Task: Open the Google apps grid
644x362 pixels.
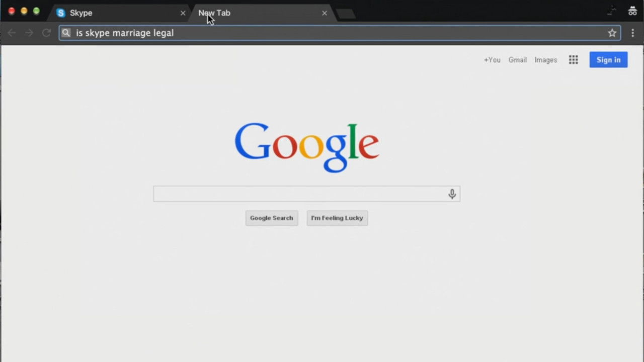Action: tap(573, 59)
